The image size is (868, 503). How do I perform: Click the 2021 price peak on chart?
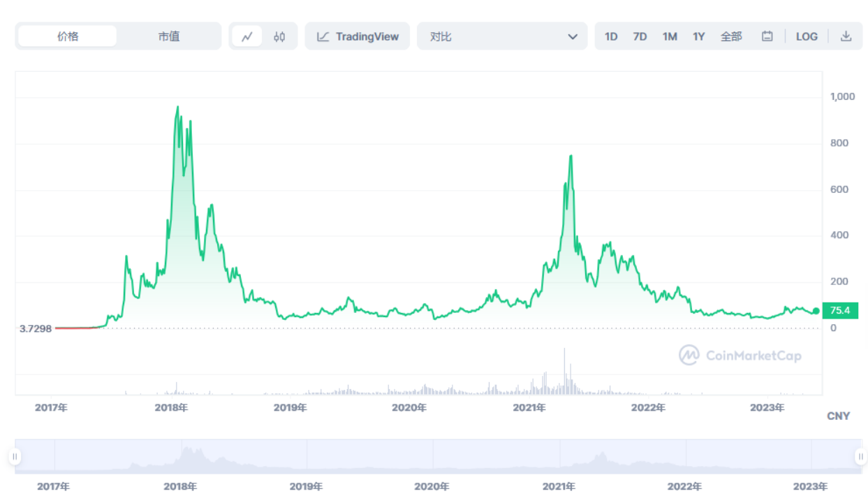(571, 156)
